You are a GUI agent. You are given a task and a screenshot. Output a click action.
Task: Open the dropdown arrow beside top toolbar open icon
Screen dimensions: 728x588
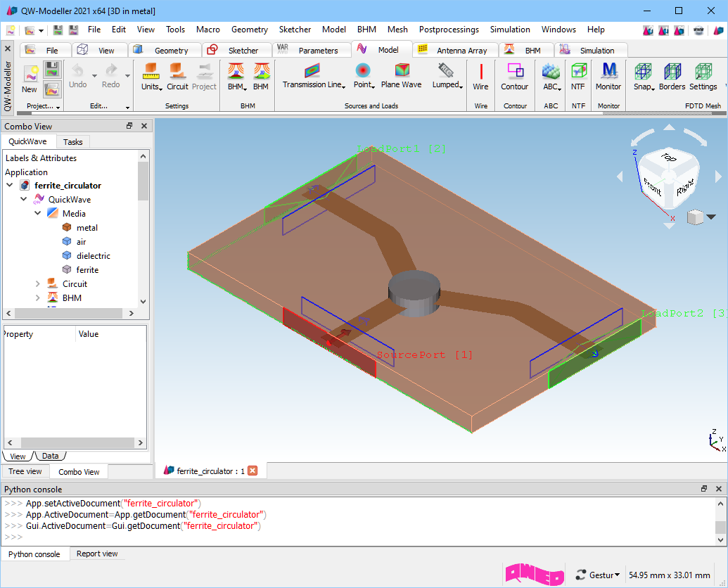41,31
